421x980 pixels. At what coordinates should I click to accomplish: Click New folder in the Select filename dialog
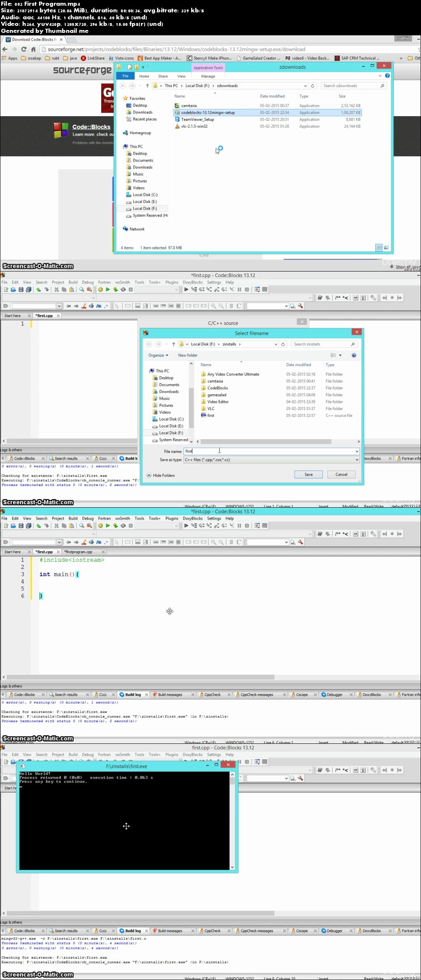click(187, 355)
